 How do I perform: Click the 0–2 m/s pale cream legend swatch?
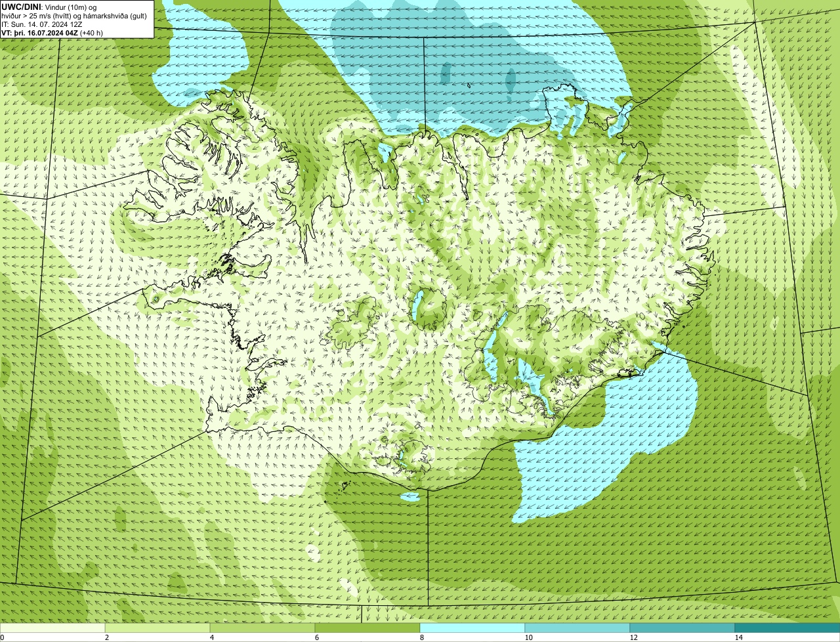[x=52, y=628]
